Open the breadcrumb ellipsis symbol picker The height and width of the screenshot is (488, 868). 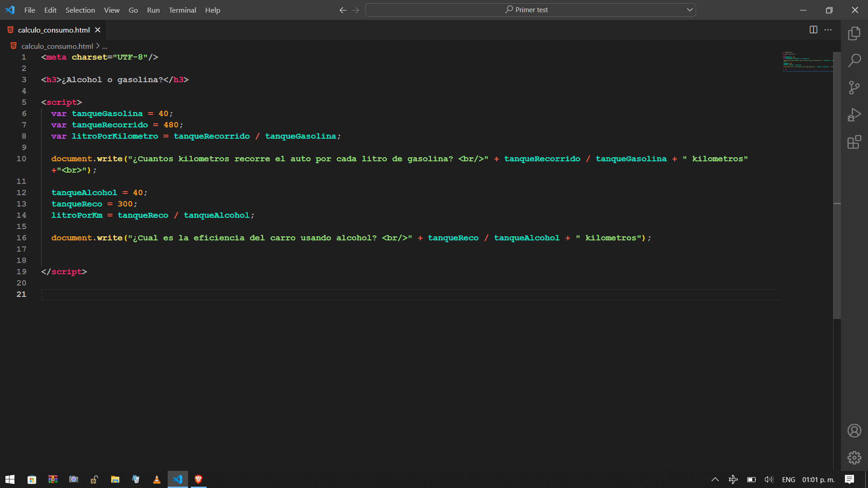coord(105,46)
